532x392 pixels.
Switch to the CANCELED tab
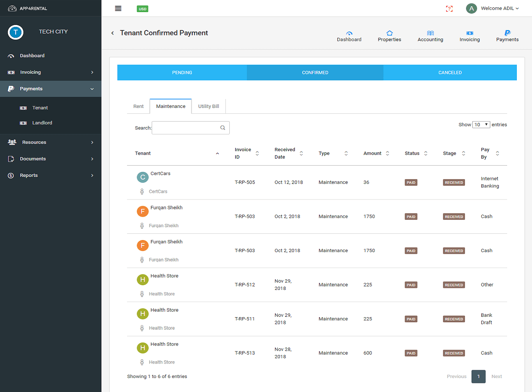point(450,72)
